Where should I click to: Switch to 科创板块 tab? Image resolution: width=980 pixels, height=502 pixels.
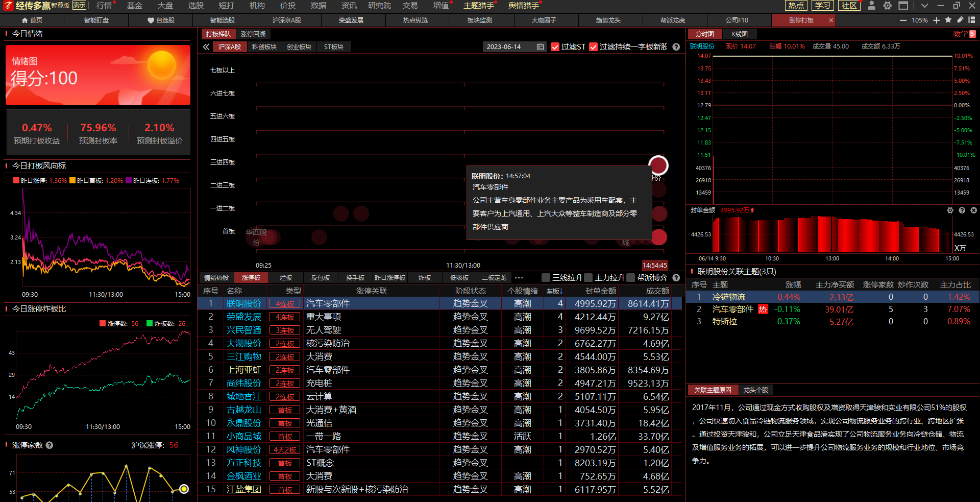(264, 47)
